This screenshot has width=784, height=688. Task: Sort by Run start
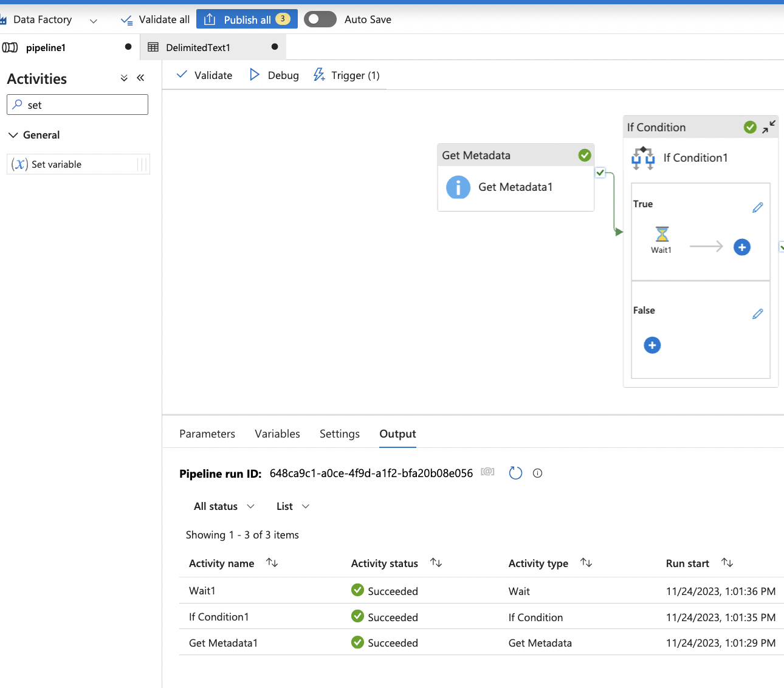727,563
